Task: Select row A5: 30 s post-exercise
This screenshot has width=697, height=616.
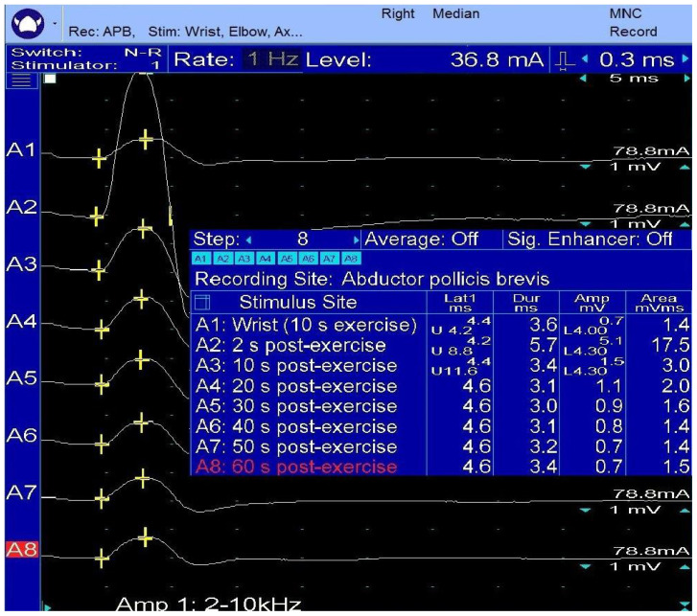Action: click(x=441, y=406)
